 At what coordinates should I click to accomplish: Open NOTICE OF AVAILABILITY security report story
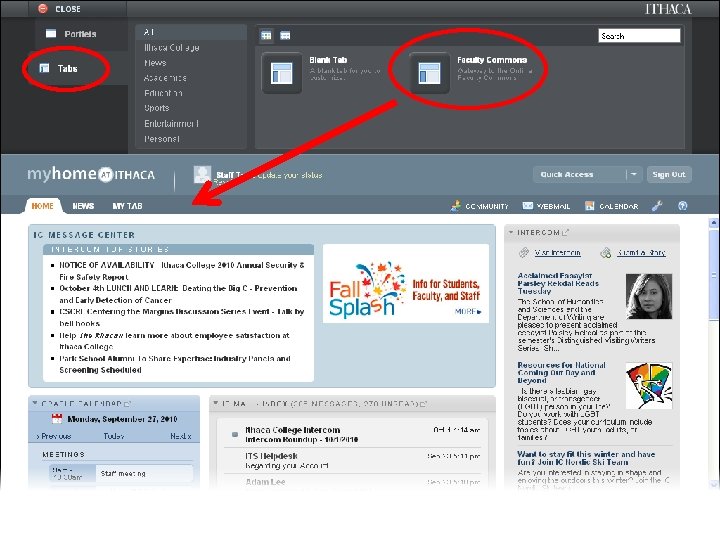point(181,271)
